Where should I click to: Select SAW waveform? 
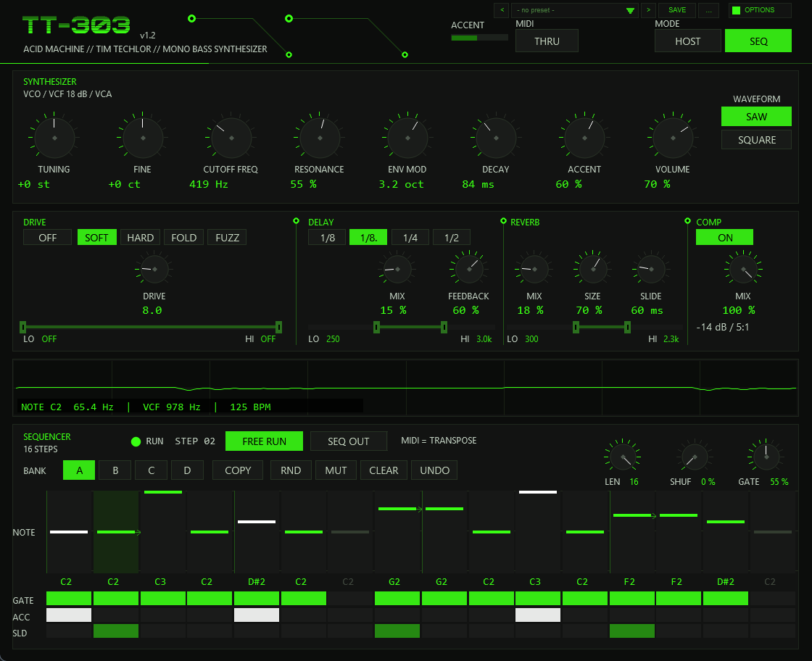pos(756,117)
